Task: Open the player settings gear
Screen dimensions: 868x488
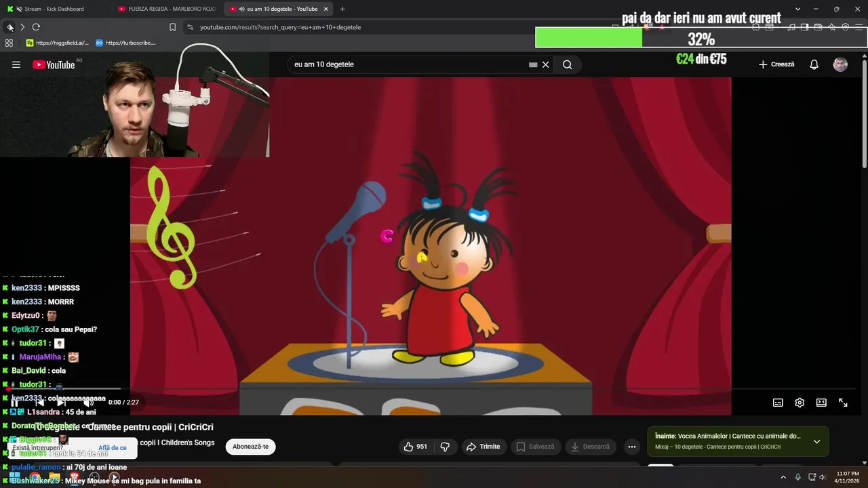Action: coord(800,403)
